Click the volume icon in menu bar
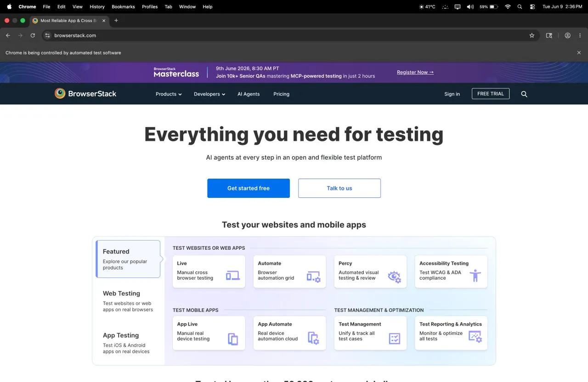This screenshot has width=588, height=382. [470, 7]
